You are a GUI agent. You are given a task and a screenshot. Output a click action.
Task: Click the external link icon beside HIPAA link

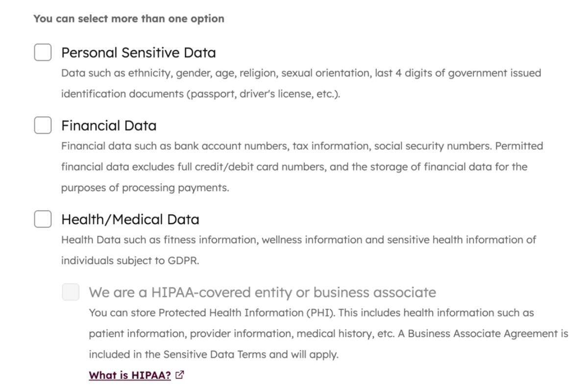[180, 375]
